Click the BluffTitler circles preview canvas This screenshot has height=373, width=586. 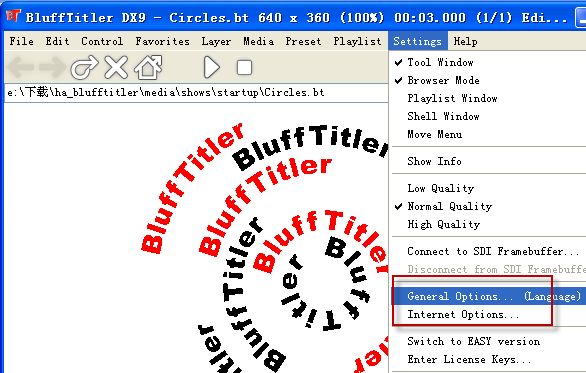coord(196,238)
